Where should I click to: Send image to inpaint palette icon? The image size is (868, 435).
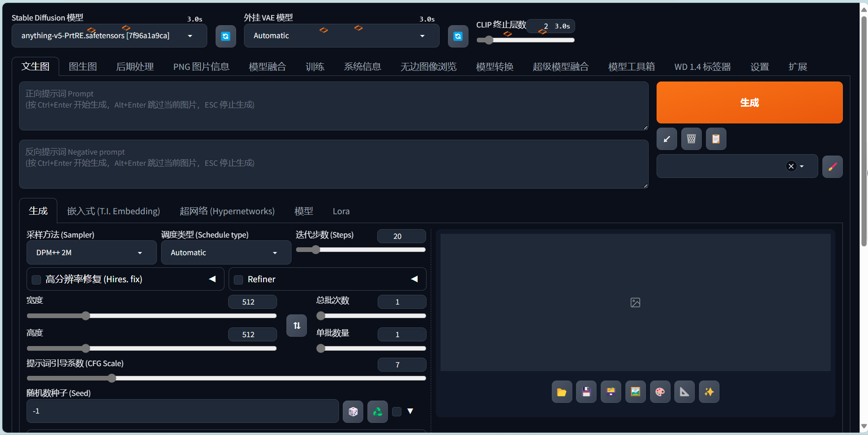tap(660, 392)
